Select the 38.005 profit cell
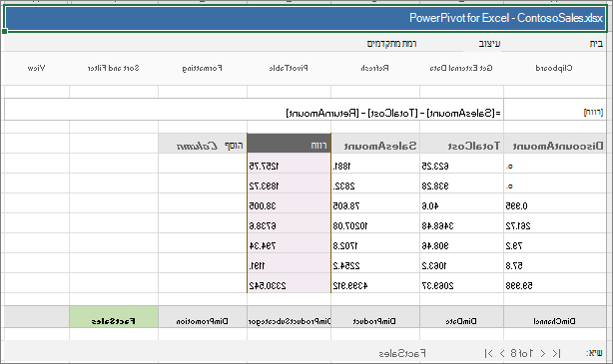This screenshot has width=613, height=364. [x=289, y=203]
